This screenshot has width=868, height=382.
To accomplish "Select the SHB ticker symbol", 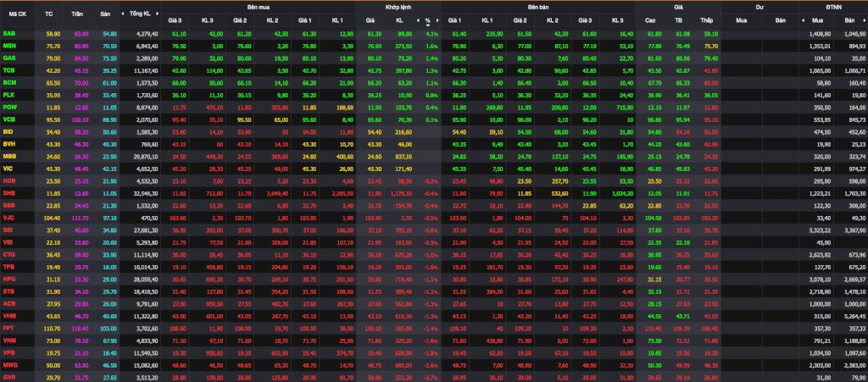I will [x=8, y=193].
